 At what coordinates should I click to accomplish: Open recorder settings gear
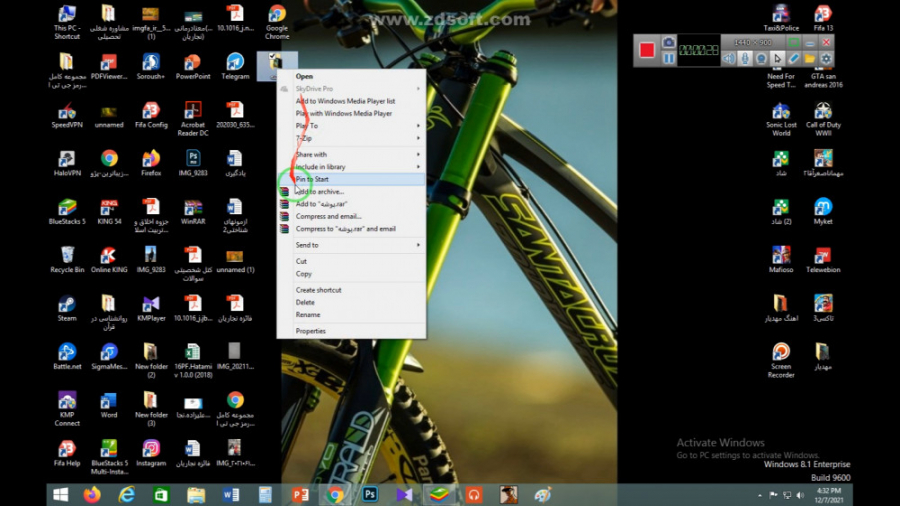pyautogui.click(x=826, y=59)
